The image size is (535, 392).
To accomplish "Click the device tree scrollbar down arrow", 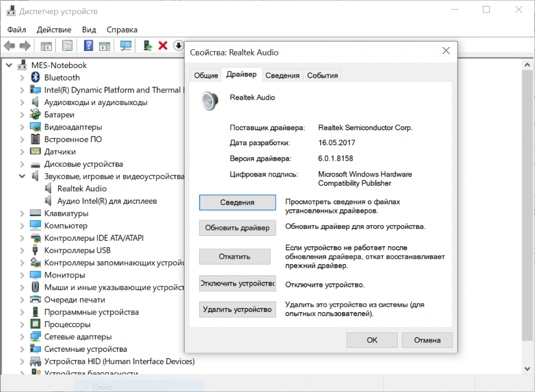I will click(527, 369).
